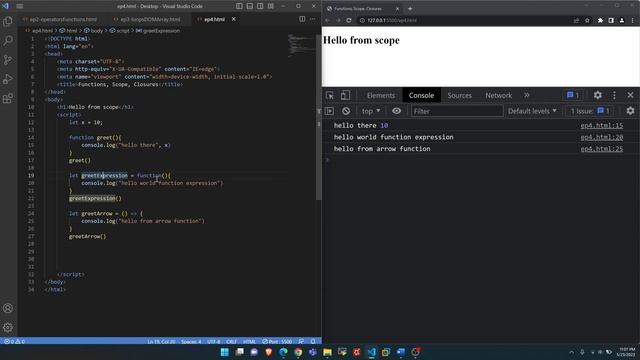This screenshot has height=360, width=640.
Task: Toggle live expression eye icon
Action: [396, 111]
